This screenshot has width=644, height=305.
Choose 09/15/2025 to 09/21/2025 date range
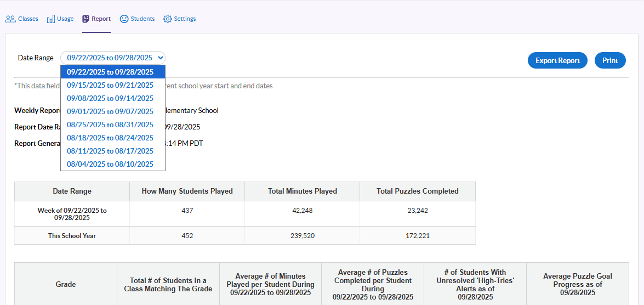point(113,85)
